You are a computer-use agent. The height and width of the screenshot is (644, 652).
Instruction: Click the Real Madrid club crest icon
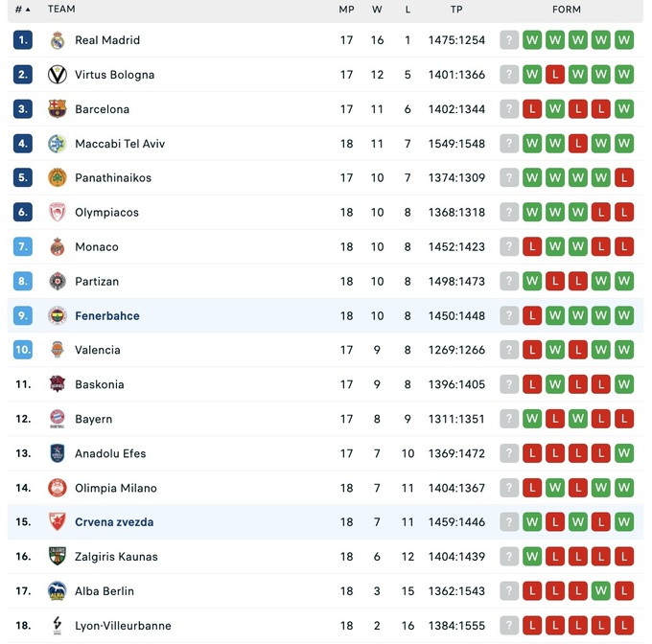pyautogui.click(x=58, y=40)
